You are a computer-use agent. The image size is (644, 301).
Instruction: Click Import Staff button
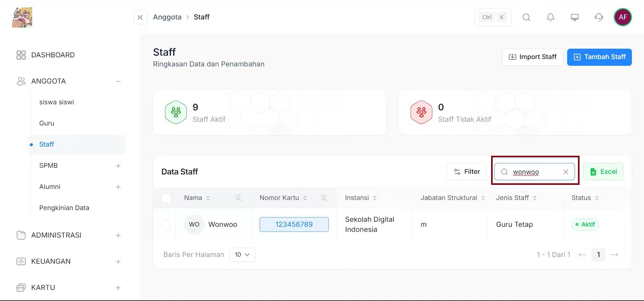click(x=532, y=57)
